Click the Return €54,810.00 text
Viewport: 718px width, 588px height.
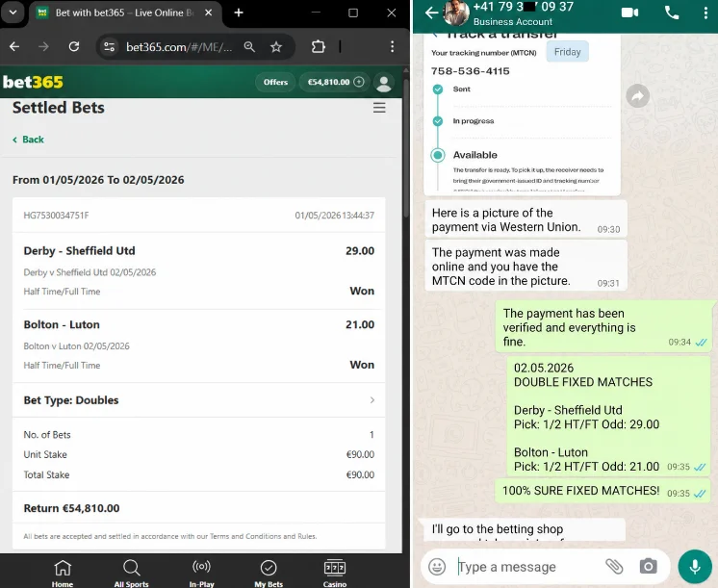tap(71, 508)
